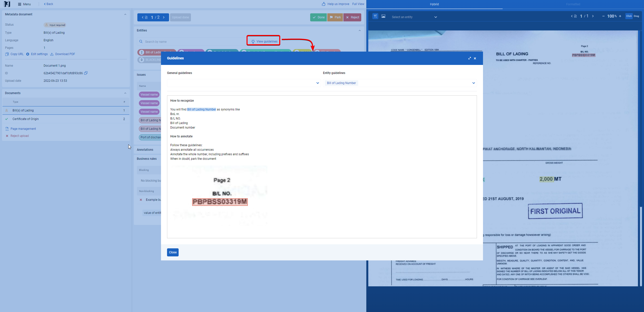Open the Entity guidelines dropdown arrow
Viewport: 644px width, 312px height.
point(474,83)
